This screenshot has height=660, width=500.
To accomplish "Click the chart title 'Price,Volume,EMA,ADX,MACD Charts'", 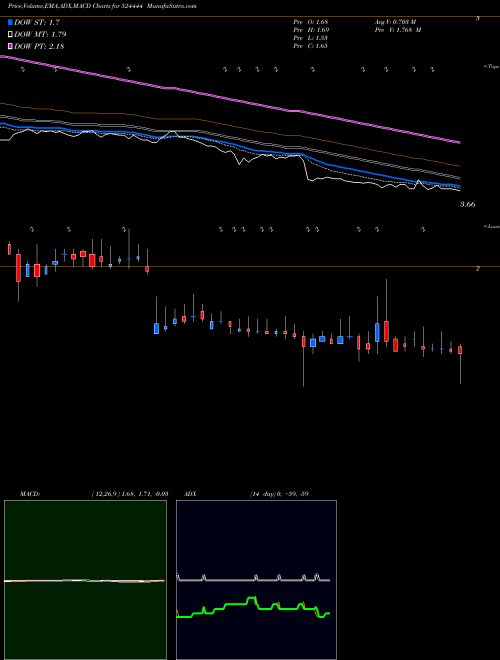I will (61, 7).
